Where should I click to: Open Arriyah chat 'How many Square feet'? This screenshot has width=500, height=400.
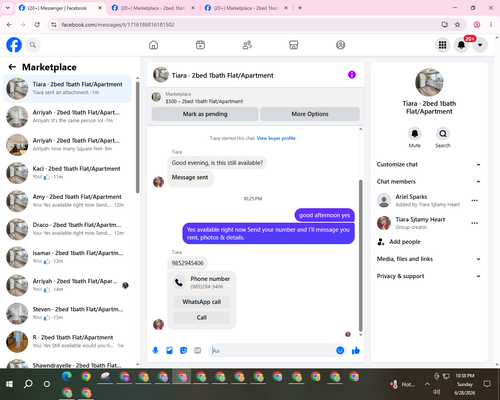(67, 145)
